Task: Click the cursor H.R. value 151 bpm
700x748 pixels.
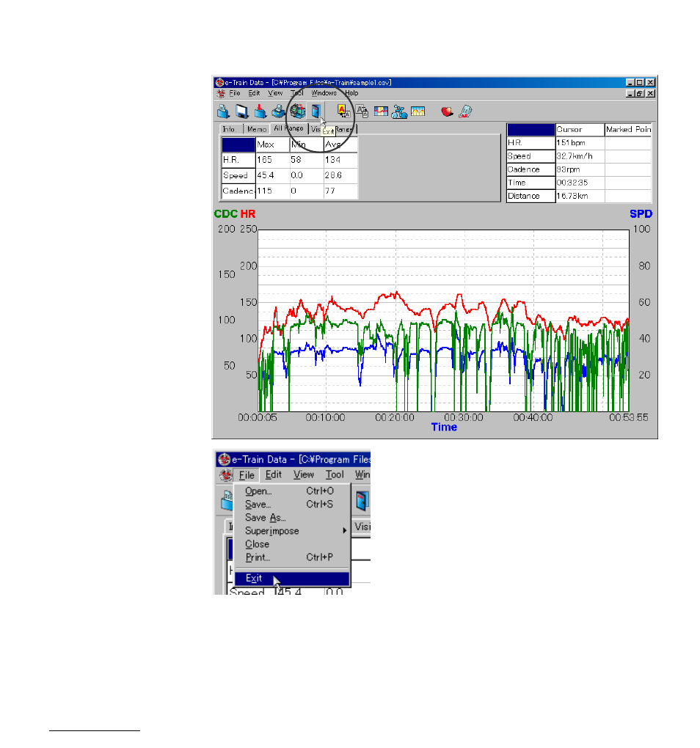Action: (x=571, y=143)
